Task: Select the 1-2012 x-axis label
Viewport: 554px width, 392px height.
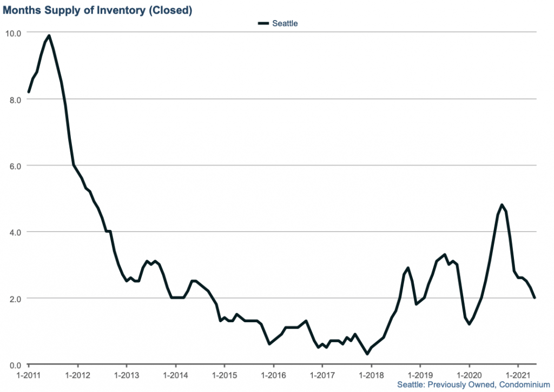Action: point(77,375)
